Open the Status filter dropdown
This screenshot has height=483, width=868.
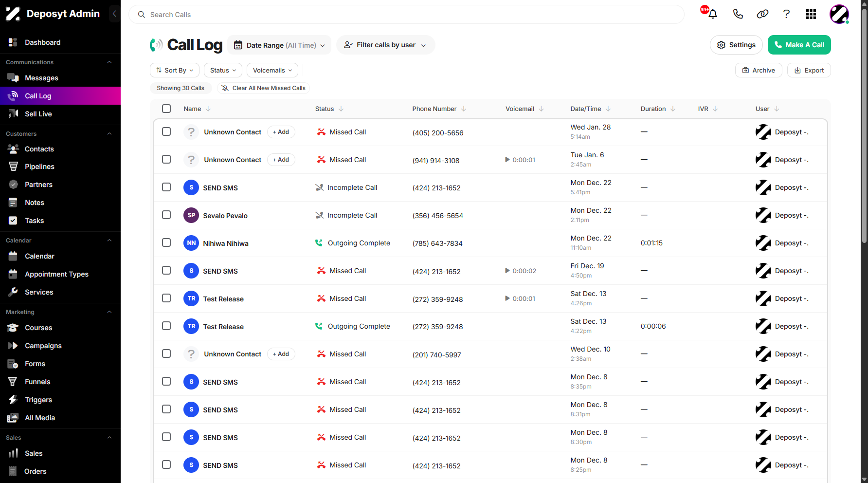pos(223,70)
